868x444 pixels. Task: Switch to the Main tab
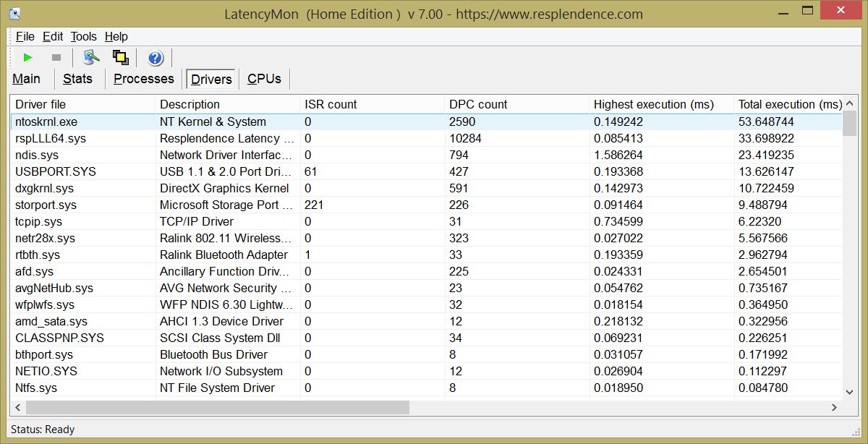pos(27,79)
